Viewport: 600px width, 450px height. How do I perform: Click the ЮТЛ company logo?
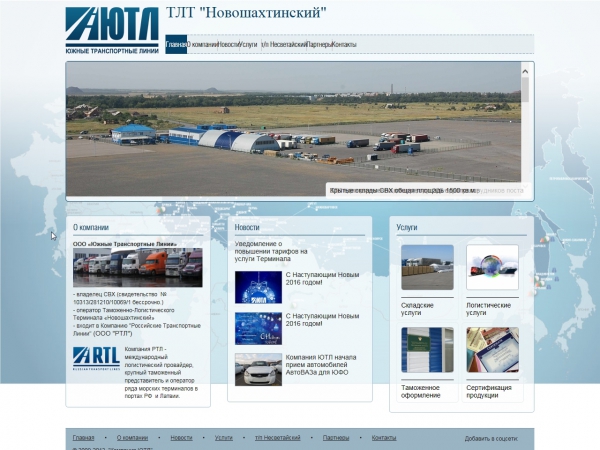(x=112, y=30)
